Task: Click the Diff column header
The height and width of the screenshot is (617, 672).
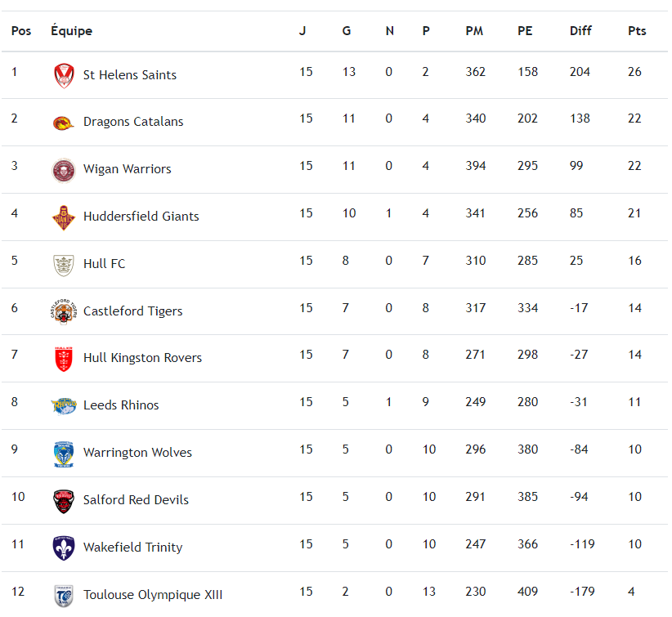Action: pyautogui.click(x=580, y=31)
